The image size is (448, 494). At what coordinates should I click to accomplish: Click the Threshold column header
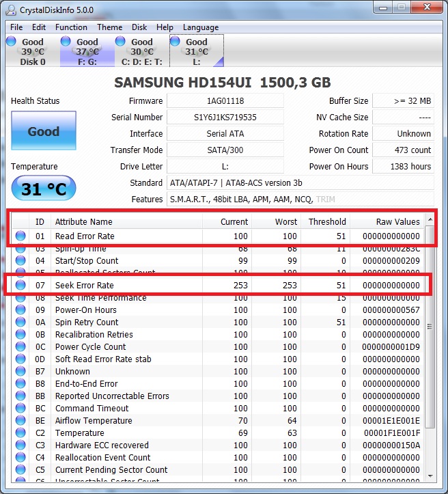[x=325, y=221]
